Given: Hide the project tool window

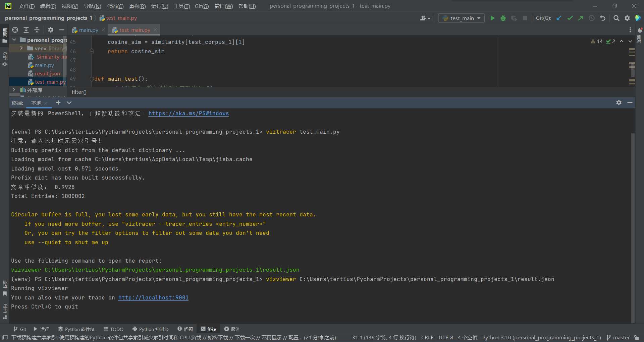Looking at the screenshot, I should point(62,30).
